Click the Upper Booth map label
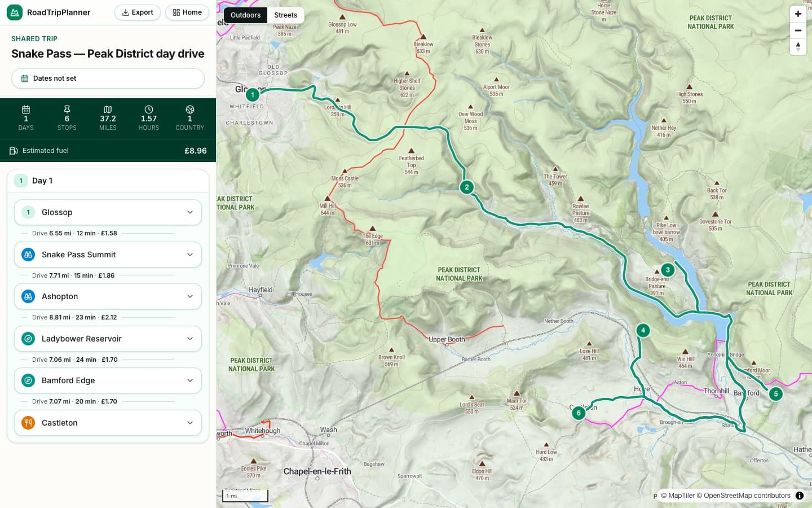The height and width of the screenshot is (508, 812). tap(447, 339)
